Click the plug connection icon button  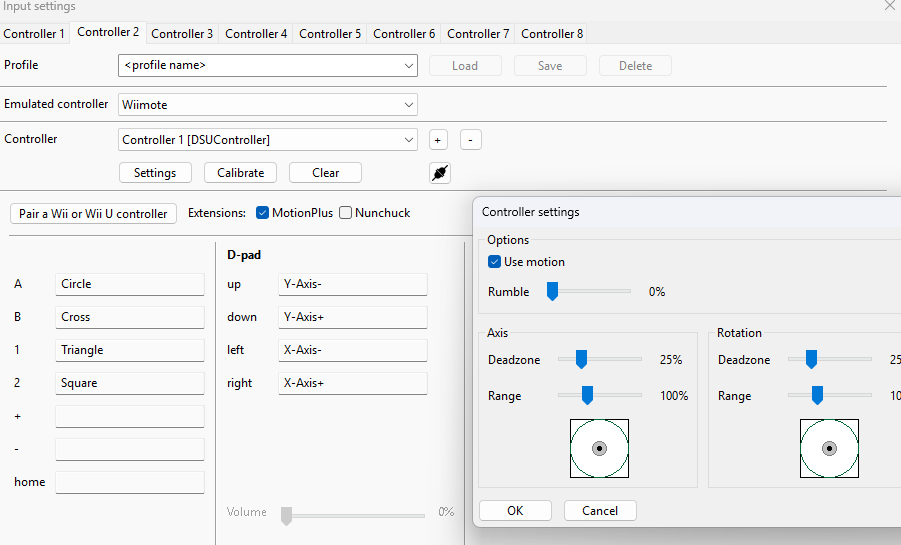[440, 172]
